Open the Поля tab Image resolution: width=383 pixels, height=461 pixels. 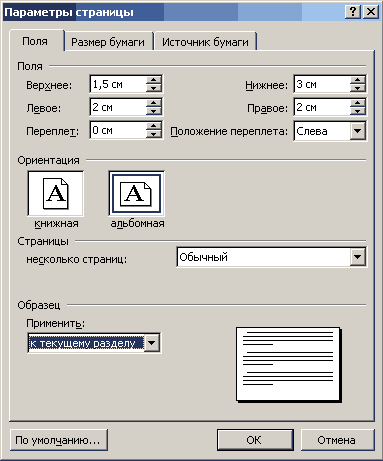(35, 41)
